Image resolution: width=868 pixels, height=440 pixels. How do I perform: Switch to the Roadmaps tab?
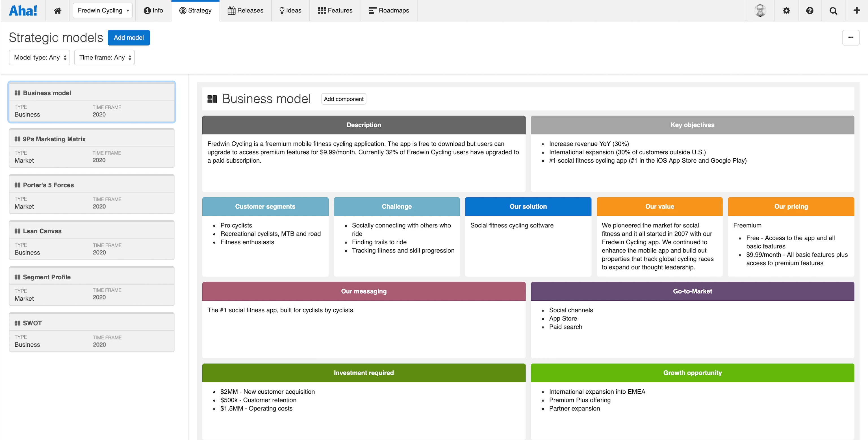389,10
